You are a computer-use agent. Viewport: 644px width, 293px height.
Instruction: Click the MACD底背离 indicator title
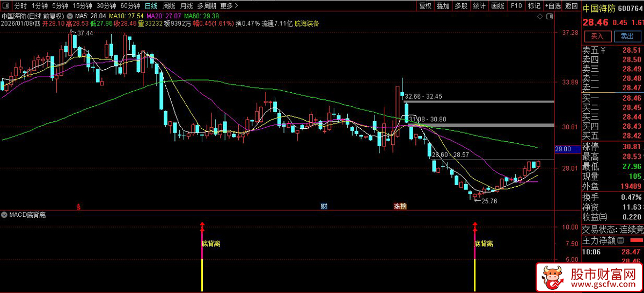click(27, 215)
